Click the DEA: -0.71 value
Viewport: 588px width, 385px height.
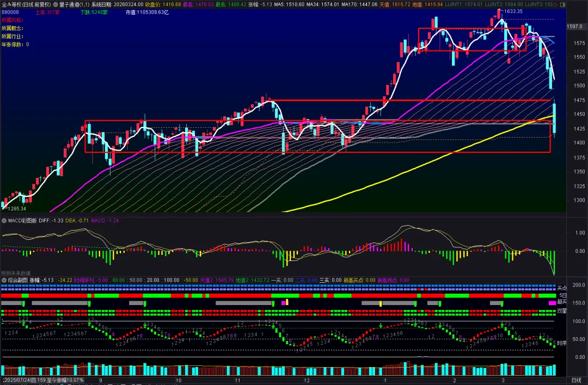(77, 221)
